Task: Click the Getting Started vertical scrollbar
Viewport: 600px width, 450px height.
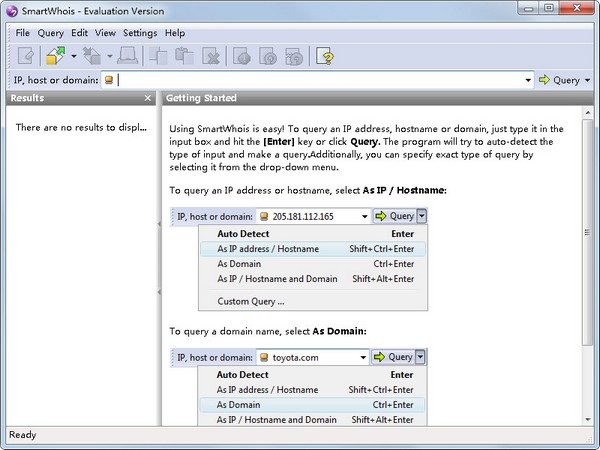Action: tap(591, 270)
